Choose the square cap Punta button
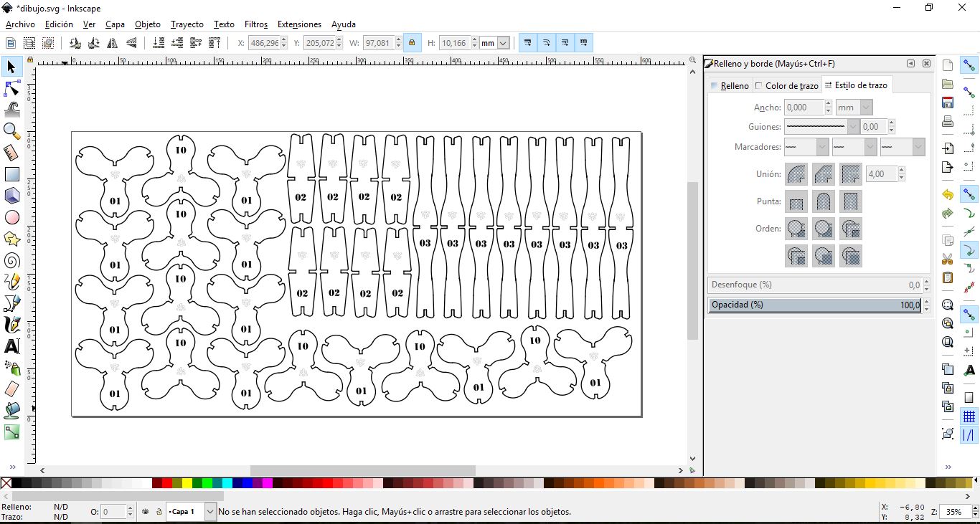The height and width of the screenshot is (524, 980). (851, 201)
